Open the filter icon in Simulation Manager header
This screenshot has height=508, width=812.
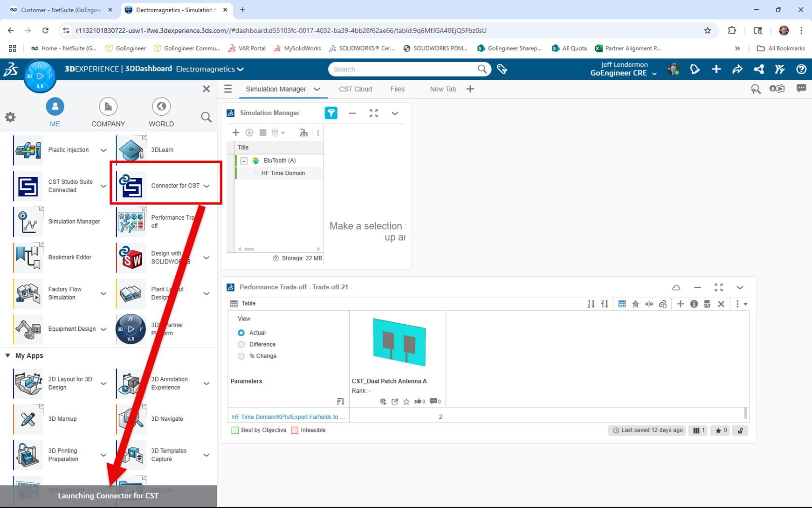point(331,113)
